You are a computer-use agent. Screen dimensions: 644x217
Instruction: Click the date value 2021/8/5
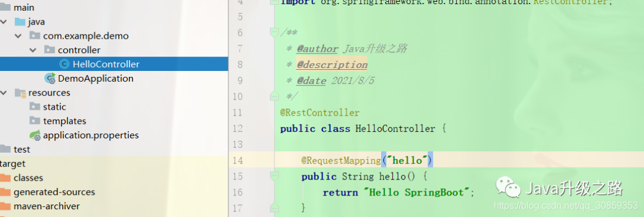353,80
